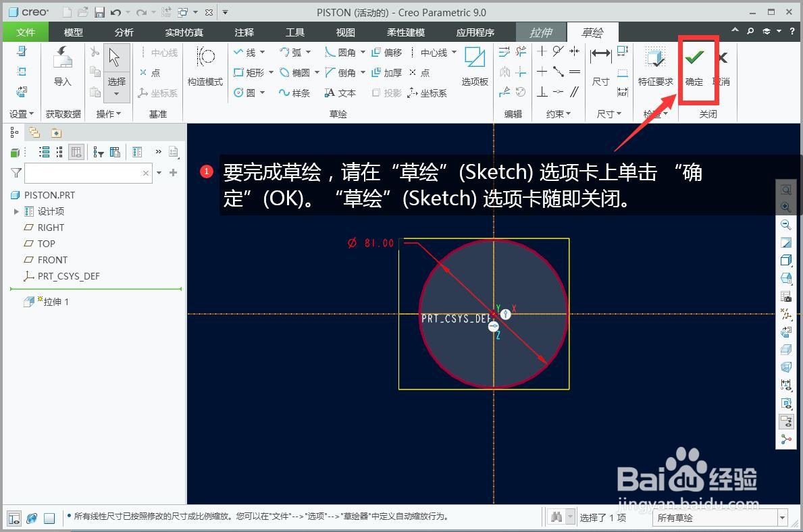Open the 文件 menu
The image size is (803, 532).
pos(26,32)
